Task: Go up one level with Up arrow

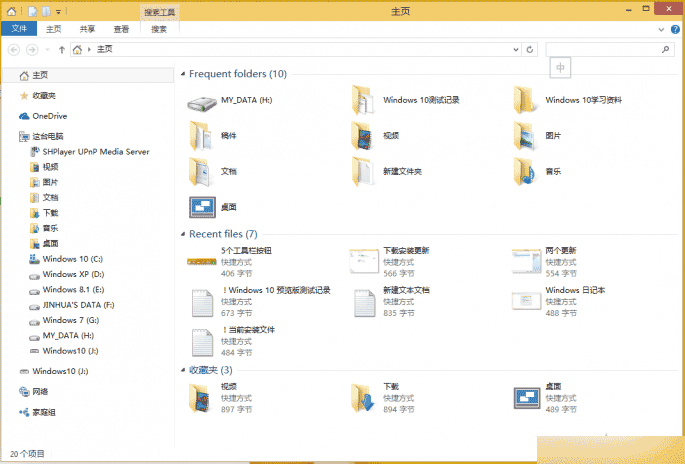Action: 62,49
